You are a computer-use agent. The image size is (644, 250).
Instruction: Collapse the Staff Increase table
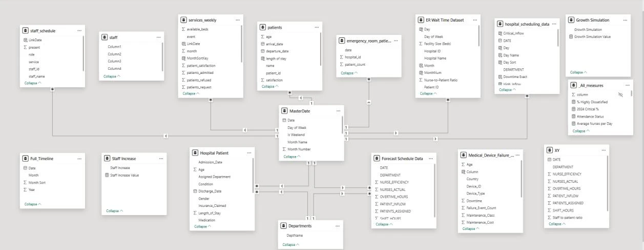115,211
